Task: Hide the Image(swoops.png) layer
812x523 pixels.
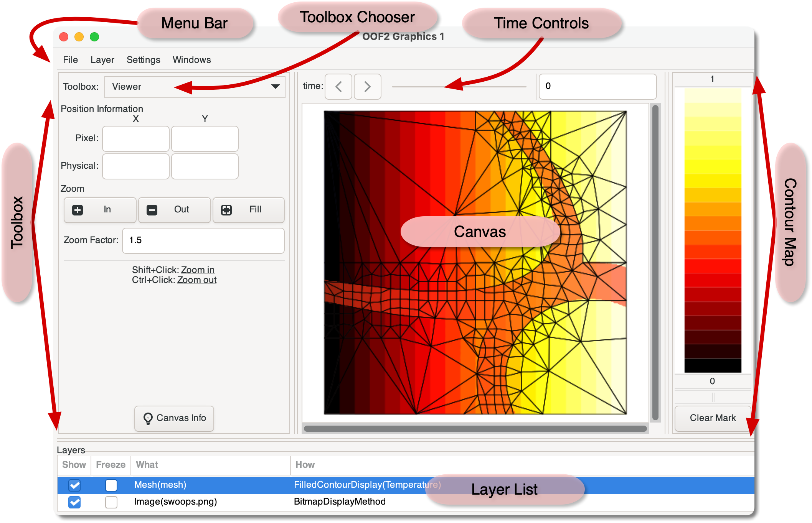Action: (74, 502)
